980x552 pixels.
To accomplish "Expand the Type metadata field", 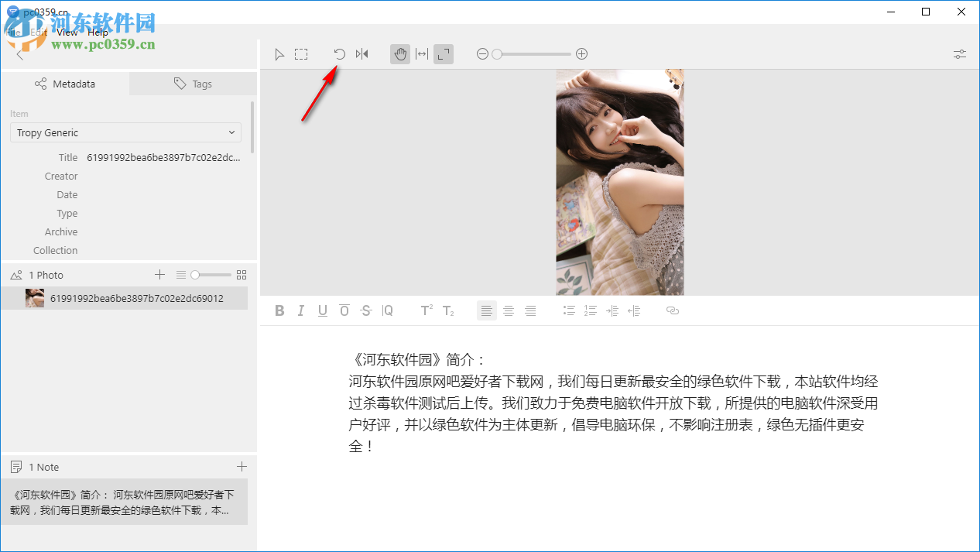I will 155,213.
